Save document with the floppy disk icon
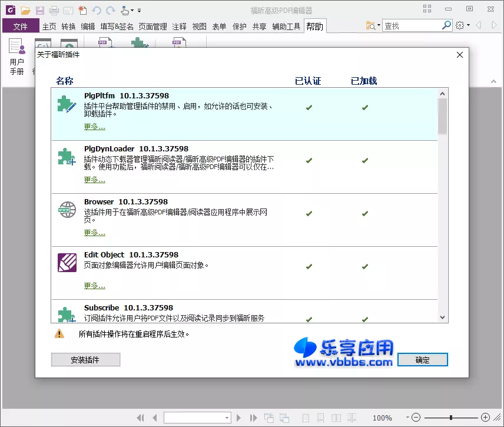The height and width of the screenshot is (427, 504). 40,11
